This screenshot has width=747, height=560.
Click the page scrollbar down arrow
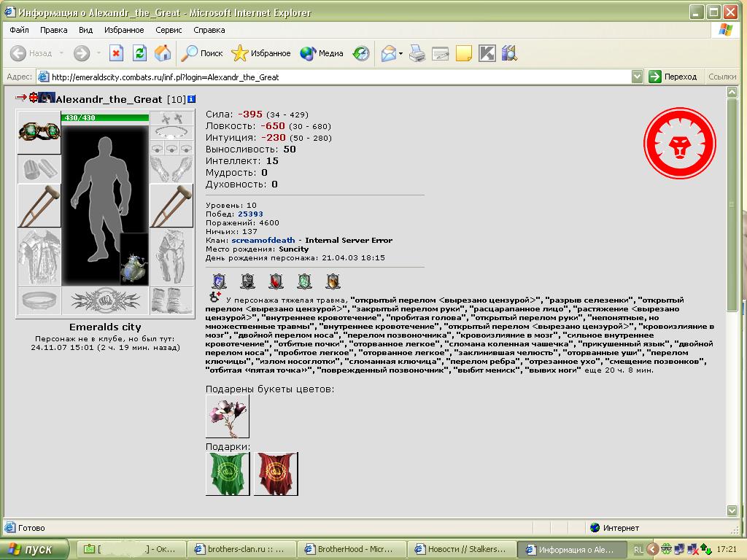(732, 510)
